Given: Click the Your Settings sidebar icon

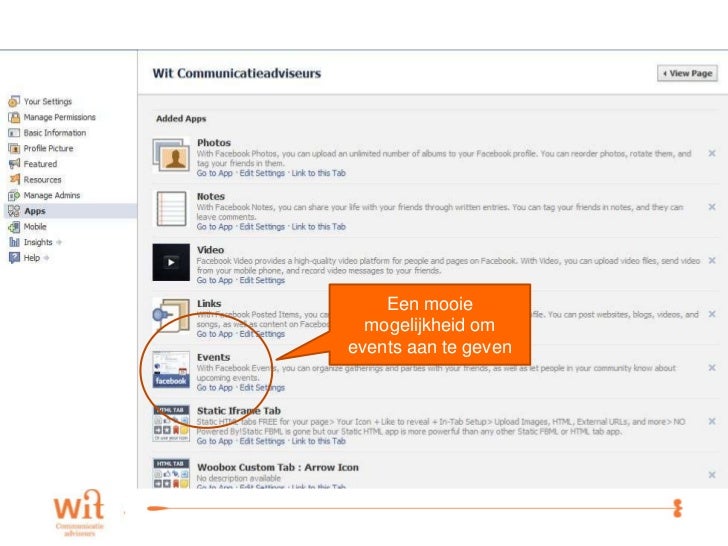Looking at the screenshot, I should click(14, 101).
